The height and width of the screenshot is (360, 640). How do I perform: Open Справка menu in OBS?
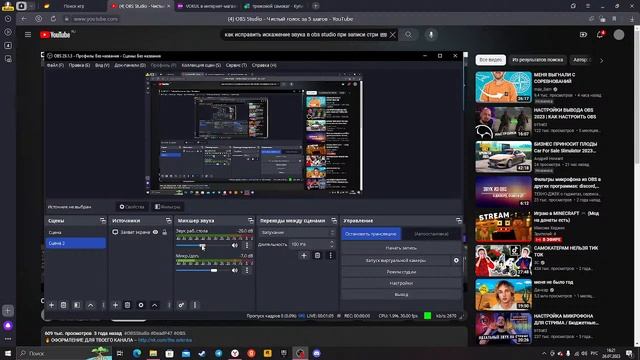264,65
